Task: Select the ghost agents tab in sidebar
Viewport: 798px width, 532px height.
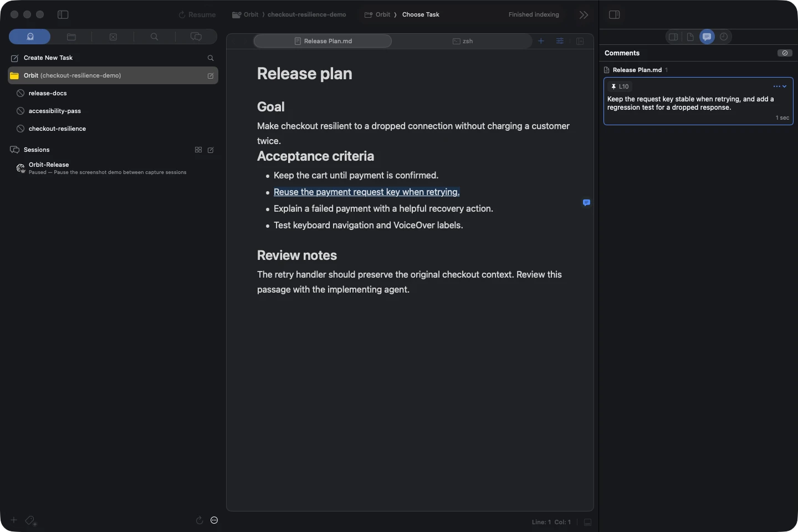Action: point(30,37)
